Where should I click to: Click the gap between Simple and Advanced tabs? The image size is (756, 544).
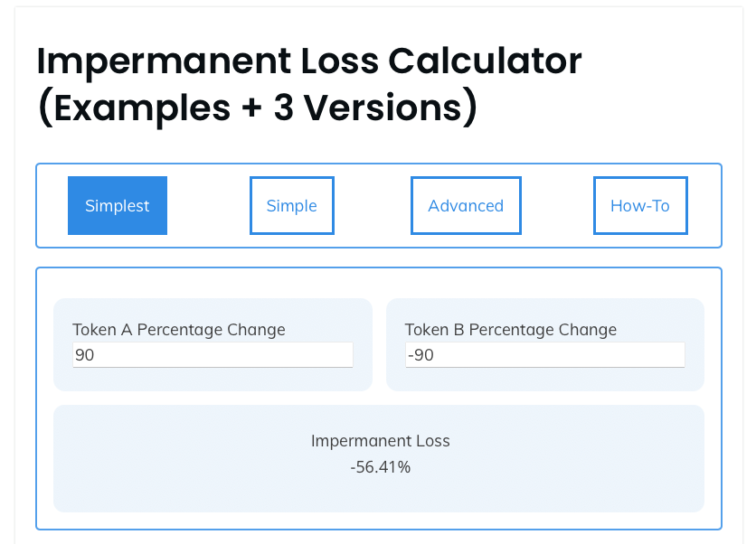[x=373, y=205]
